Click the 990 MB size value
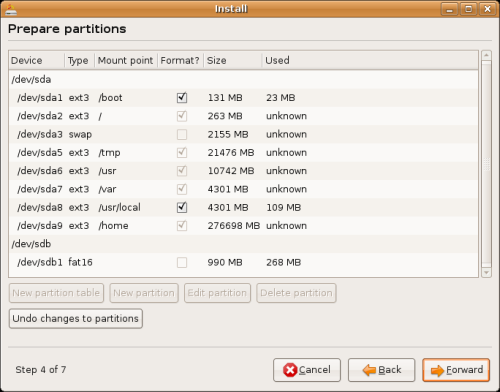 coord(225,262)
